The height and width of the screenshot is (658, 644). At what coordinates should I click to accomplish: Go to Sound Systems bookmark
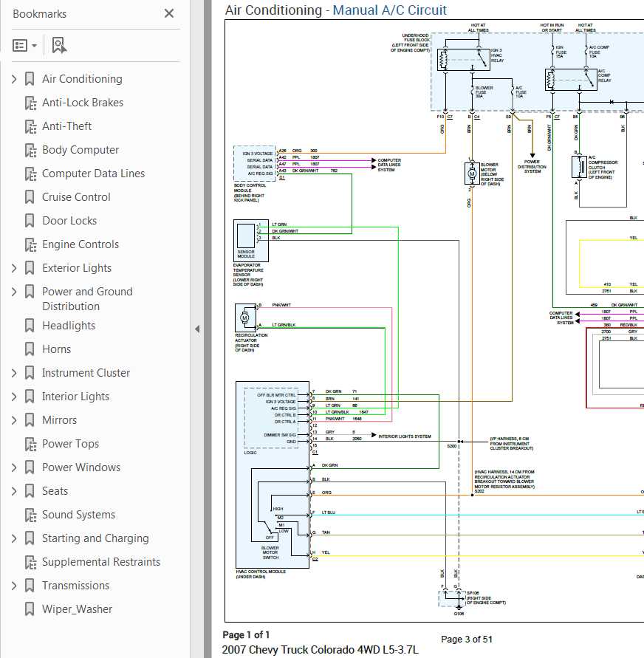[x=78, y=515]
